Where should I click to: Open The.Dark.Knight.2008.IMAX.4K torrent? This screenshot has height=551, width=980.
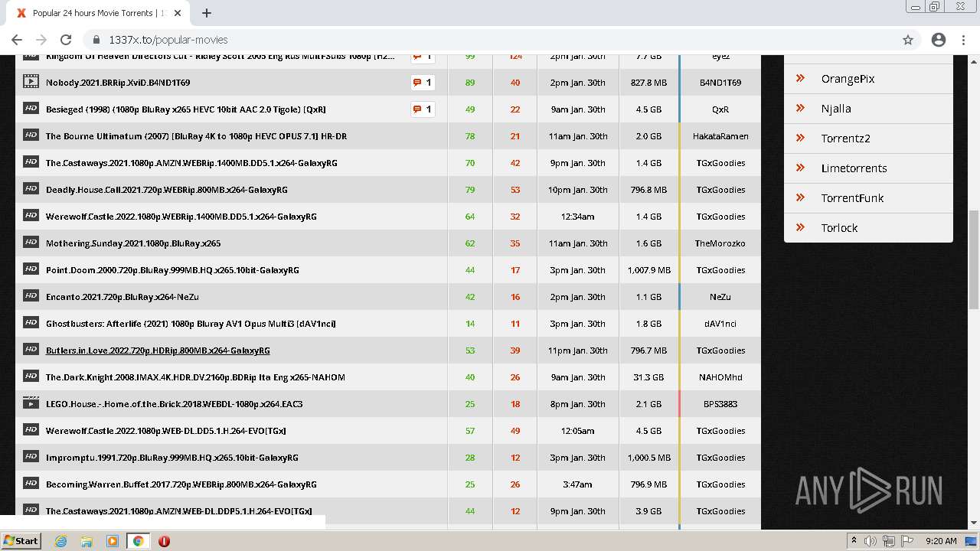click(195, 377)
